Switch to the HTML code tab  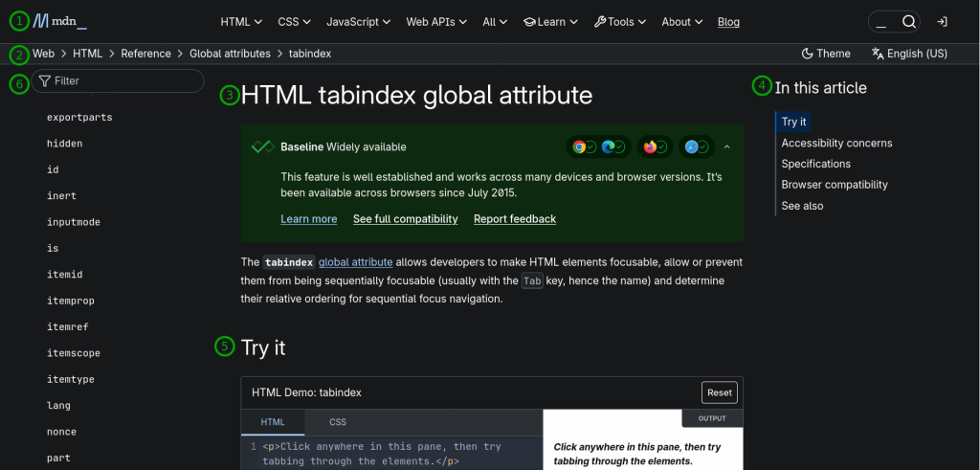click(x=273, y=422)
